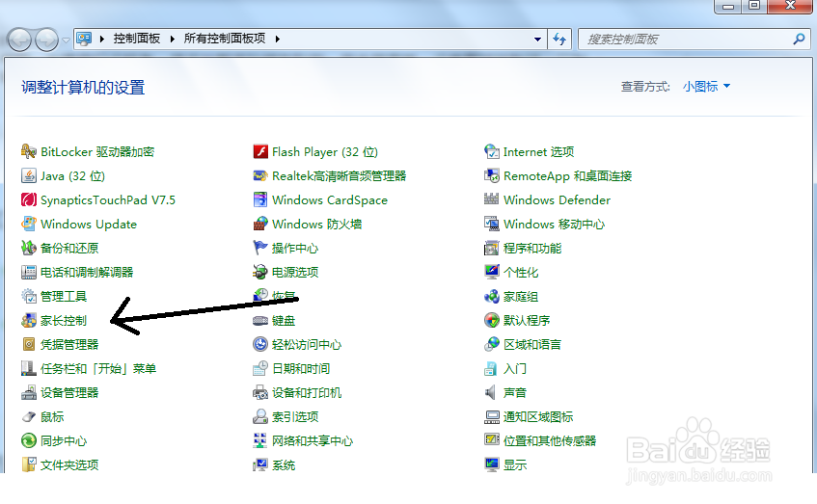Click the 家庭组 icon

tap(491, 296)
